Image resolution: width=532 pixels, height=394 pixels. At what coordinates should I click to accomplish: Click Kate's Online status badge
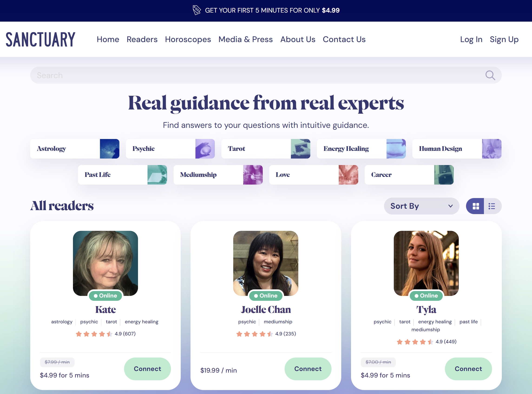(105, 296)
